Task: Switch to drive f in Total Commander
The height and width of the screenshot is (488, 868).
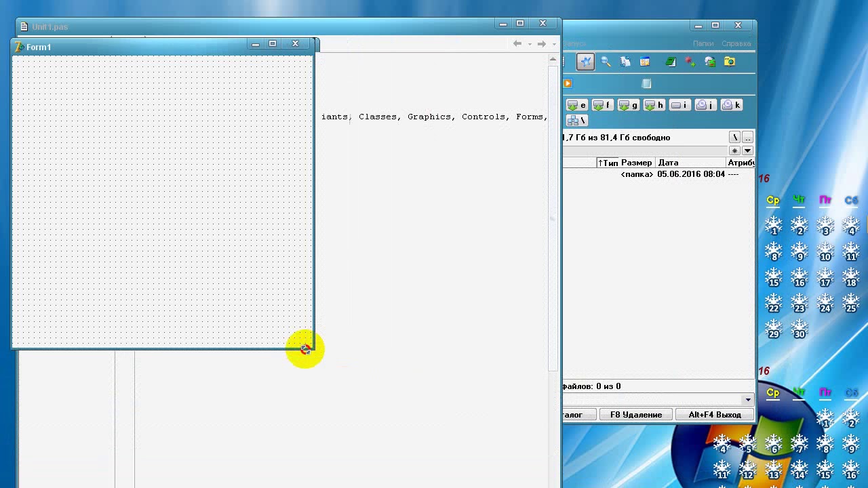Action: [602, 105]
